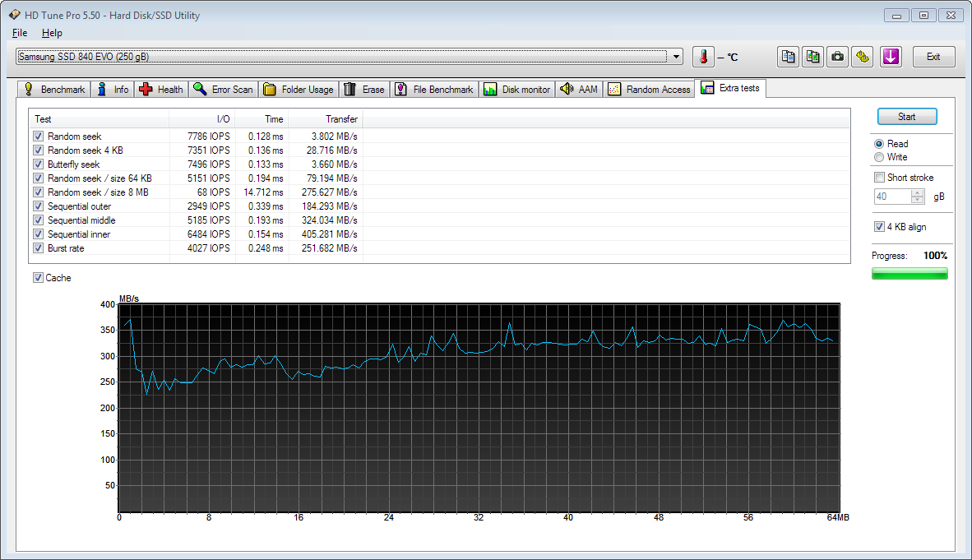
Task: Open the File menu
Action: pyautogui.click(x=19, y=33)
